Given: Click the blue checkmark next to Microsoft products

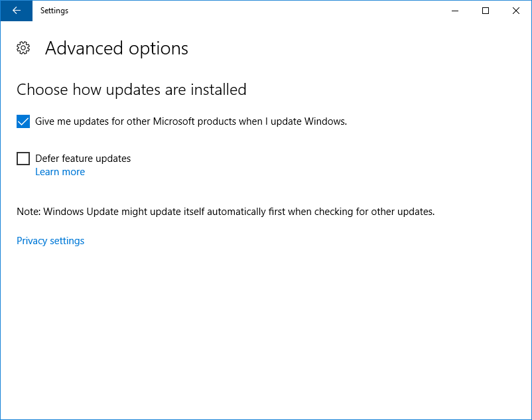Looking at the screenshot, I should point(23,121).
